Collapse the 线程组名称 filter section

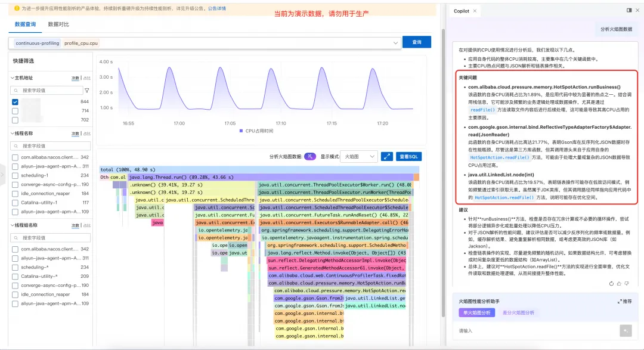pyautogui.click(x=13, y=225)
